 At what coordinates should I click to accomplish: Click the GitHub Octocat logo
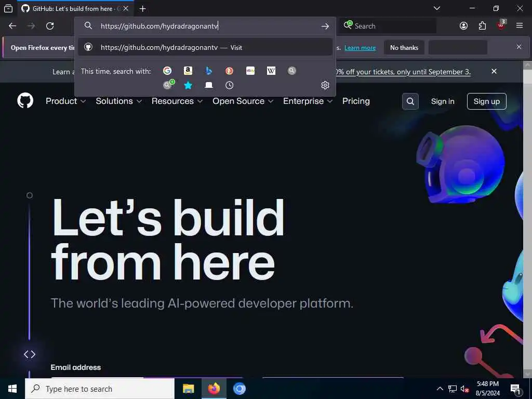point(25,101)
